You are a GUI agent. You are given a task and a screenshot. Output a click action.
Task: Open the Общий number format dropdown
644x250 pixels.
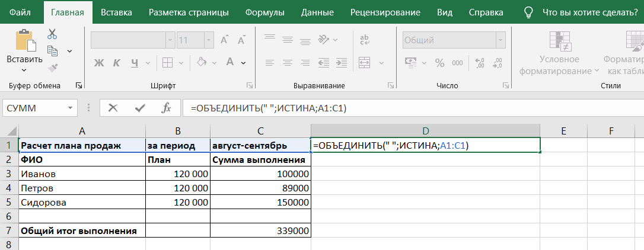pyautogui.click(x=500, y=40)
